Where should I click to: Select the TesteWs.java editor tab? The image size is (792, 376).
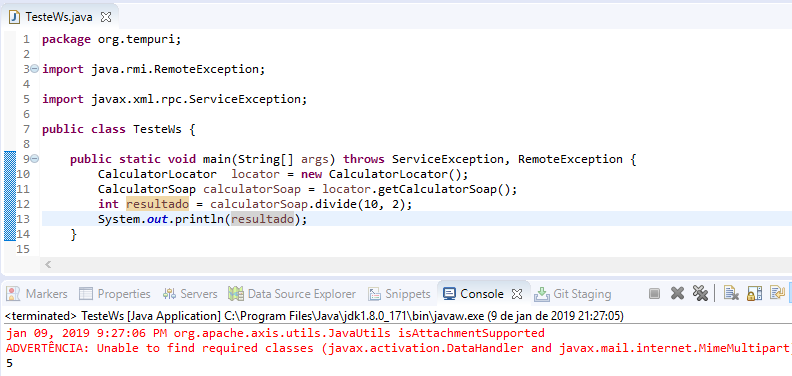click(x=60, y=17)
